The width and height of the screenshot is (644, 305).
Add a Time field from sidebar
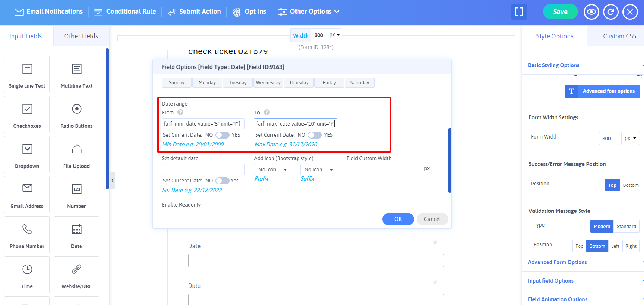click(27, 275)
